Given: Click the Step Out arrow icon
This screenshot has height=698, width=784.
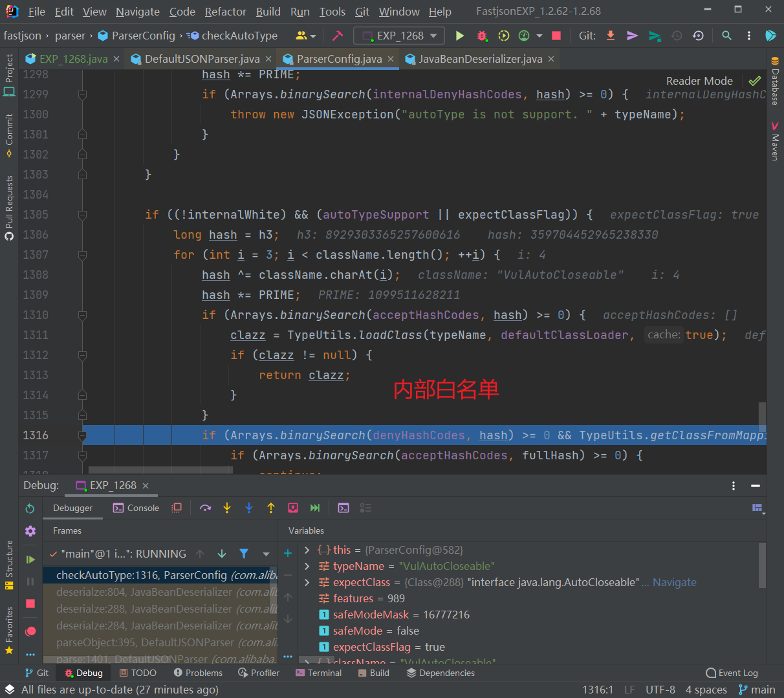Looking at the screenshot, I should point(271,508).
